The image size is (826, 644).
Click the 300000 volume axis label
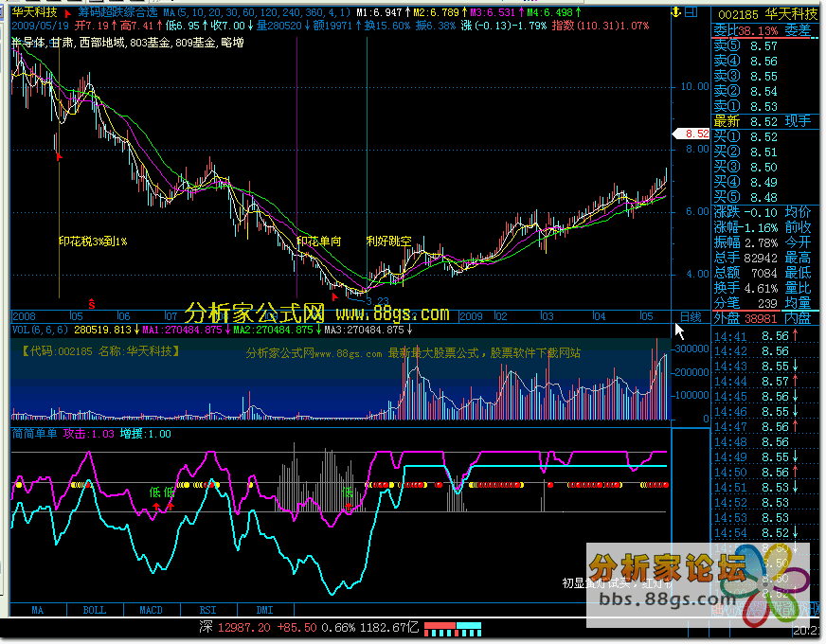click(692, 349)
